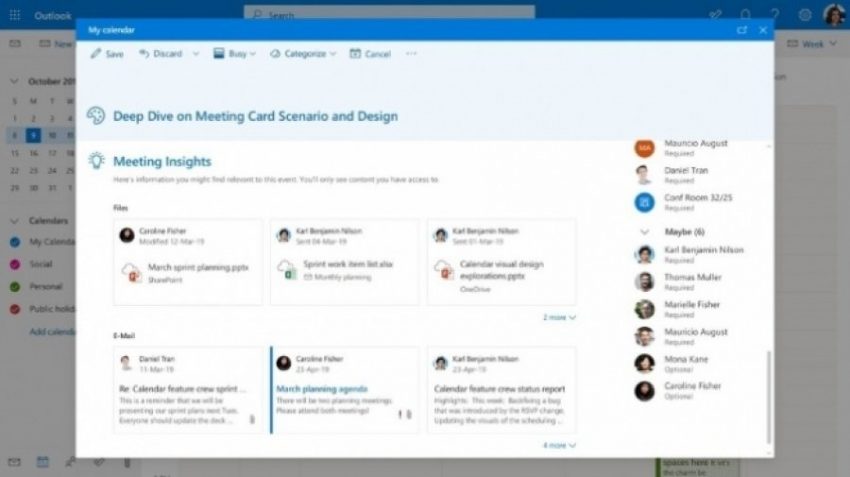
Task: Toggle the Social calendar checkbox
Action: coord(15,264)
